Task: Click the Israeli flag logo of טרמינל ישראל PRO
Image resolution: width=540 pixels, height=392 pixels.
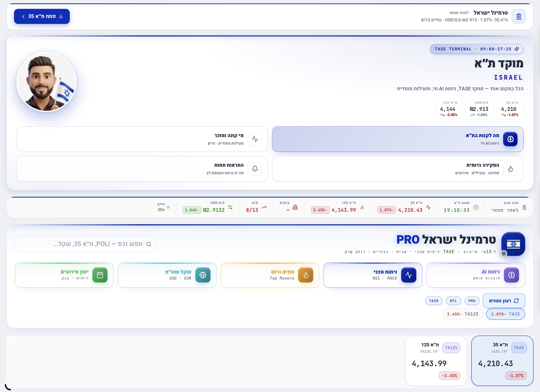Action: click(x=513, y=244)
